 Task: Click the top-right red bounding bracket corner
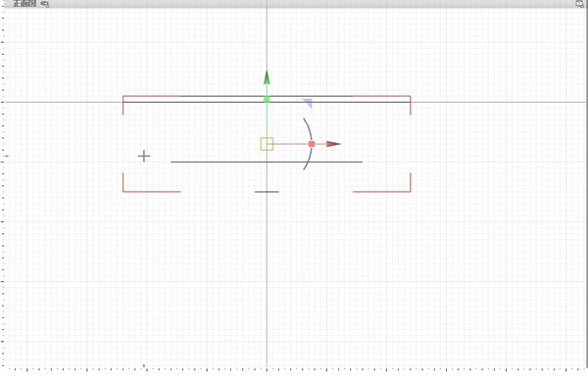tap(410, 97)
